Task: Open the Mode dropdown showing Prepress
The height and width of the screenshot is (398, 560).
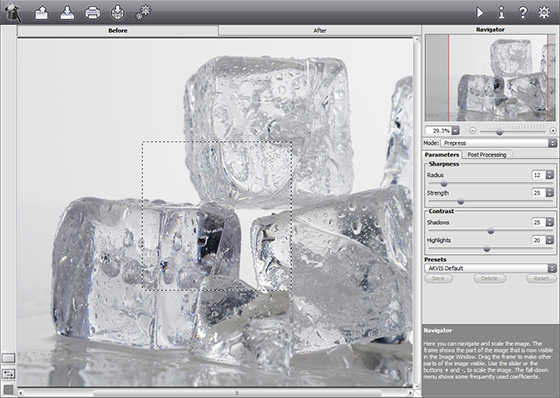Action: (x=499, y=143)
